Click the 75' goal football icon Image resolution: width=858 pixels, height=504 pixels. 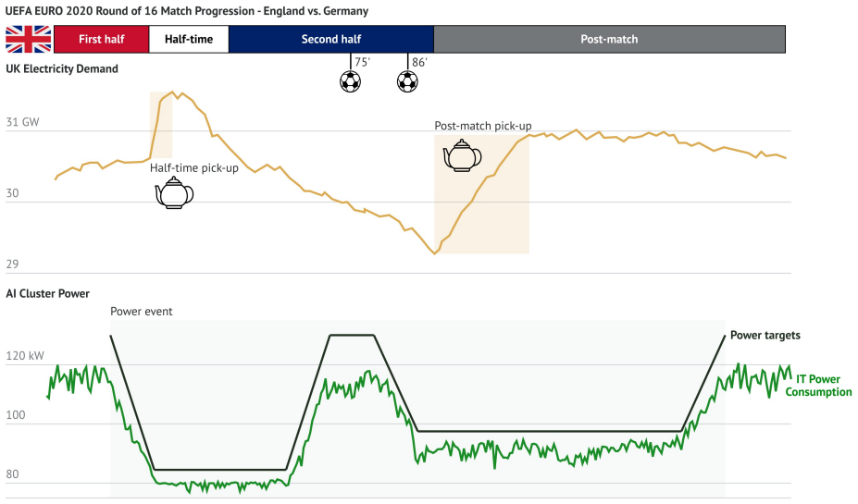[350, 82]
